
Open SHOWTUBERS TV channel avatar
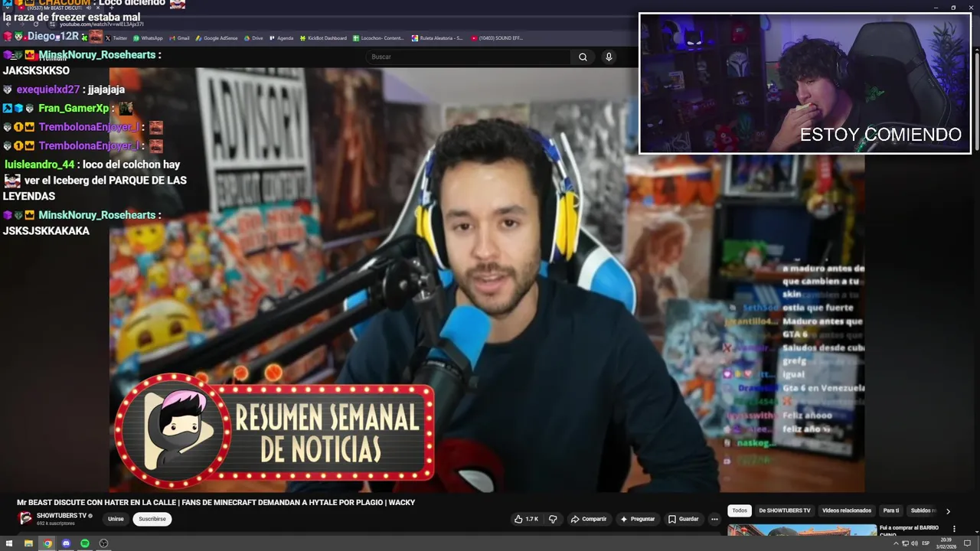coord(26,518)
